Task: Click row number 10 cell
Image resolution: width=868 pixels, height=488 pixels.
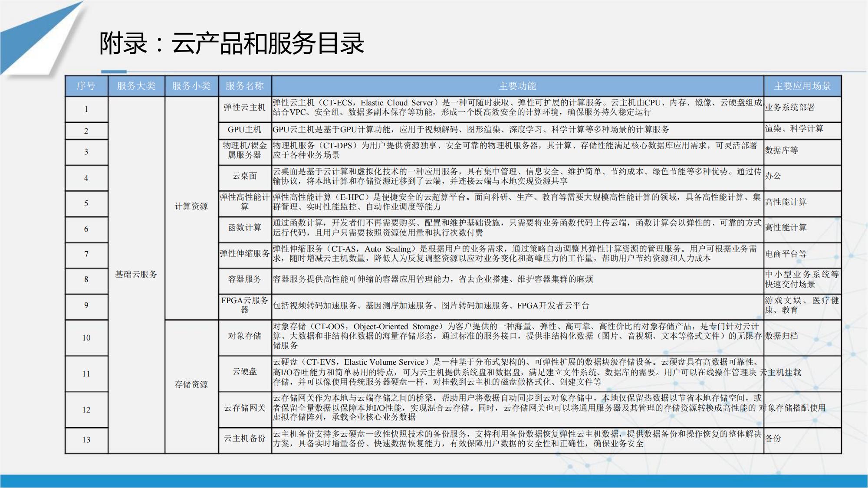Action: (x=86, y=338)
